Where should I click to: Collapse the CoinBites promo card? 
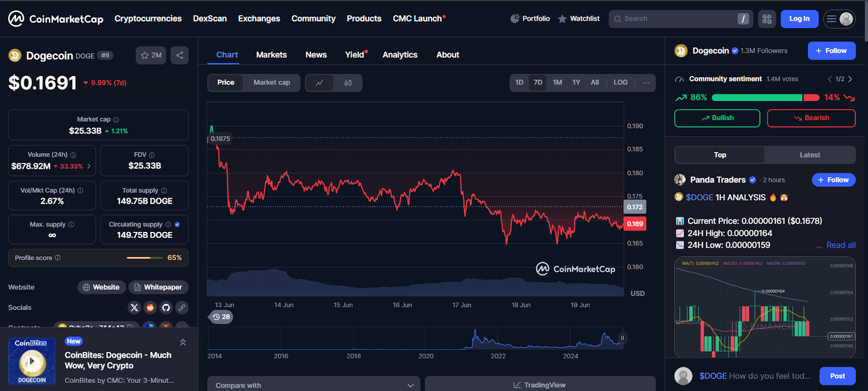pyautogui.click(x=183, y=342)
